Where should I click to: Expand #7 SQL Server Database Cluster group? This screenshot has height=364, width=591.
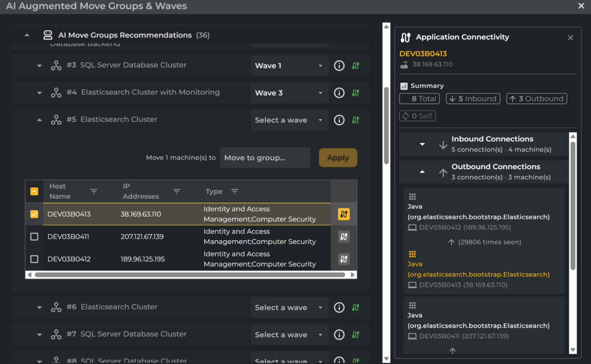[39, 335]
